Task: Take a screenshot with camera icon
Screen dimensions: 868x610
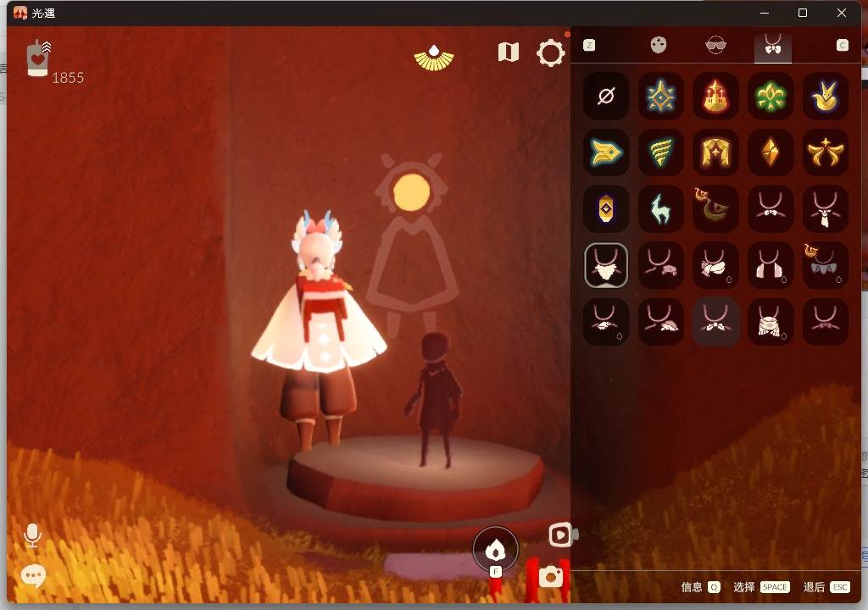Action: coord(550,577)
